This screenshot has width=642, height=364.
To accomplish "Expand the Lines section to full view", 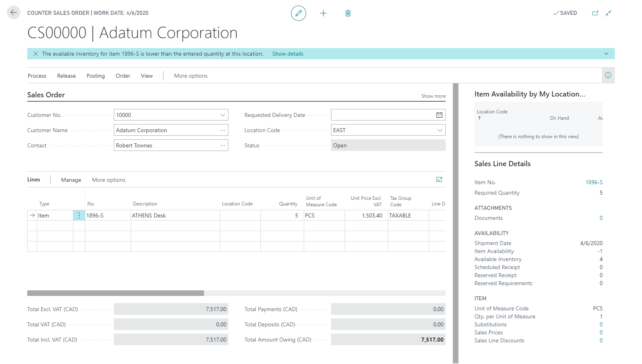I will 439,179.
